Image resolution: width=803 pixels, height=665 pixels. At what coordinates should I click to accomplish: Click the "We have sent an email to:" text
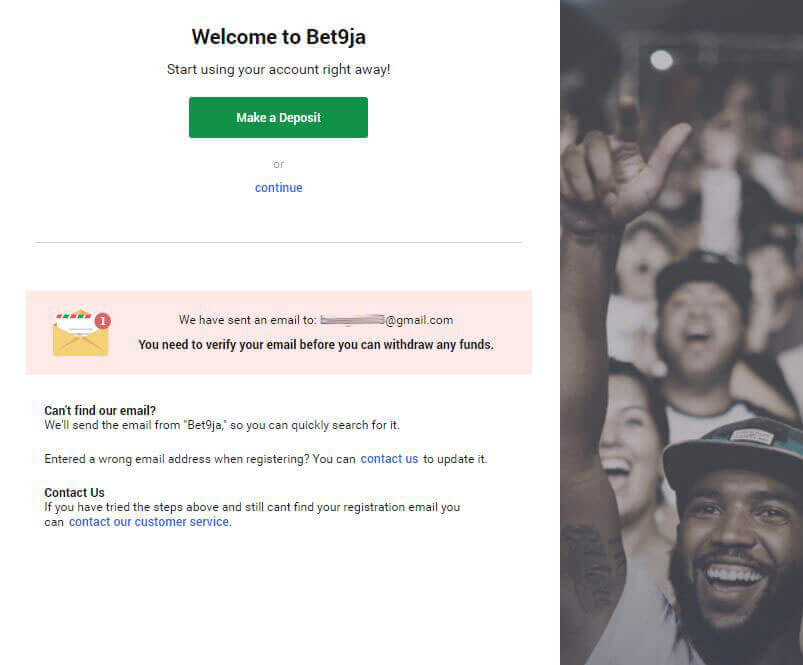247,320
